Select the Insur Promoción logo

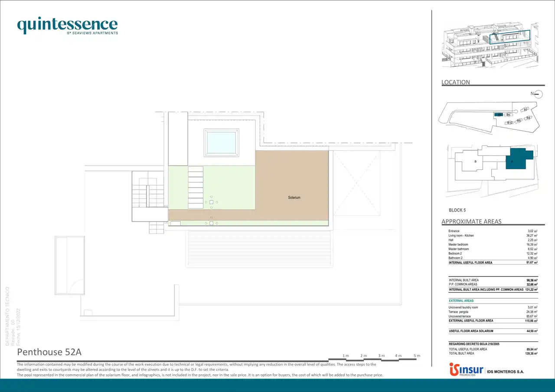pyautogui.click(x=466, y=370)
